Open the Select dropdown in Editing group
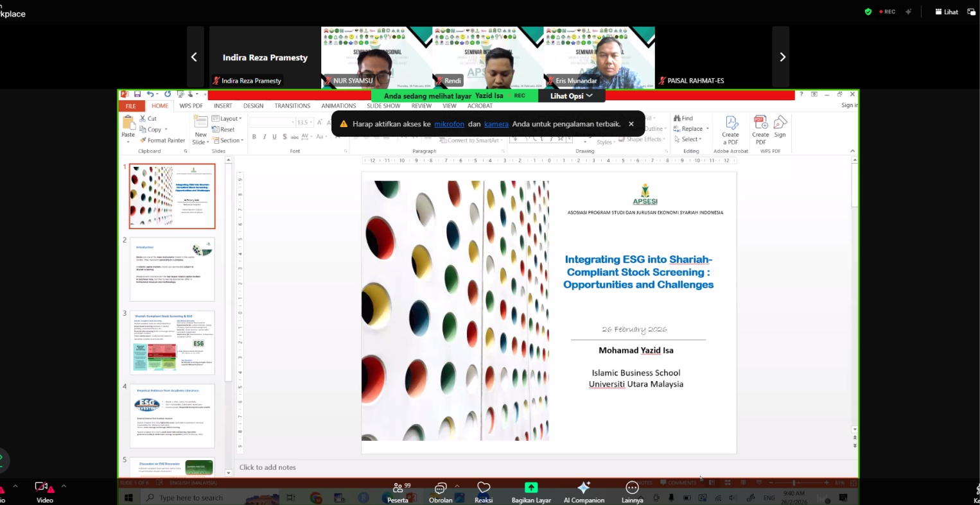Screen dimensions: 980x505 [x=688, y=139]
